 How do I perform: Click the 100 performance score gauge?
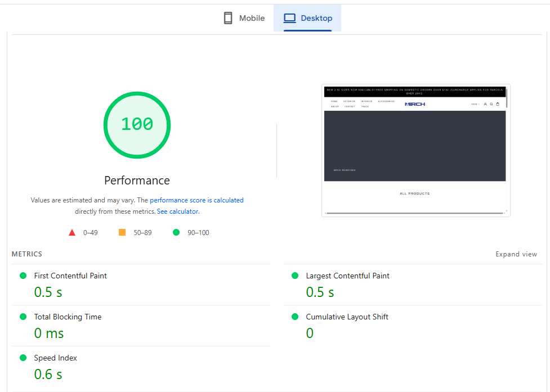point(137,125)
